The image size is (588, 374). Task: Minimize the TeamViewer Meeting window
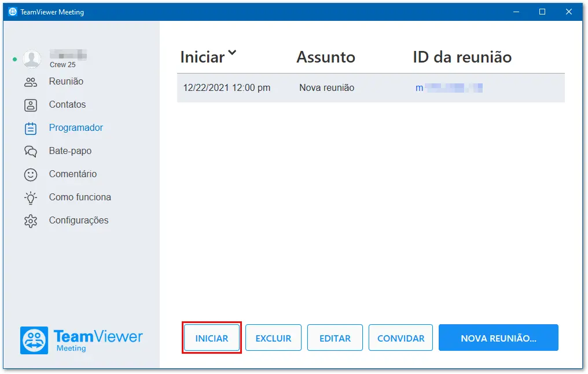[516, 12]
